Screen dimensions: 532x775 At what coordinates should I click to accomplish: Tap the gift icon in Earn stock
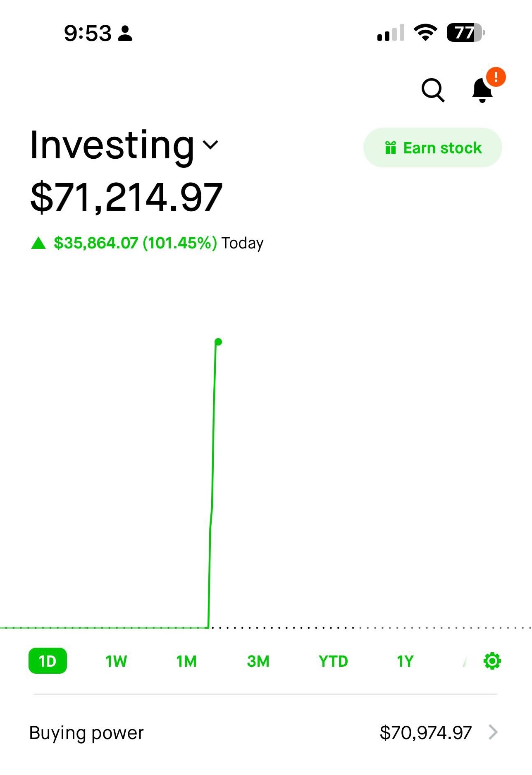pyautogui.click(x=390, y=148)
